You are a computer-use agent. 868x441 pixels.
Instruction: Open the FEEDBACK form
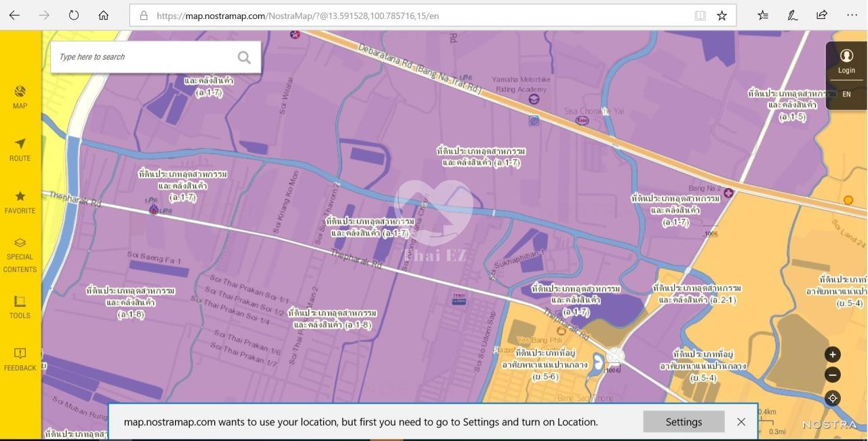tap(20, 359)
